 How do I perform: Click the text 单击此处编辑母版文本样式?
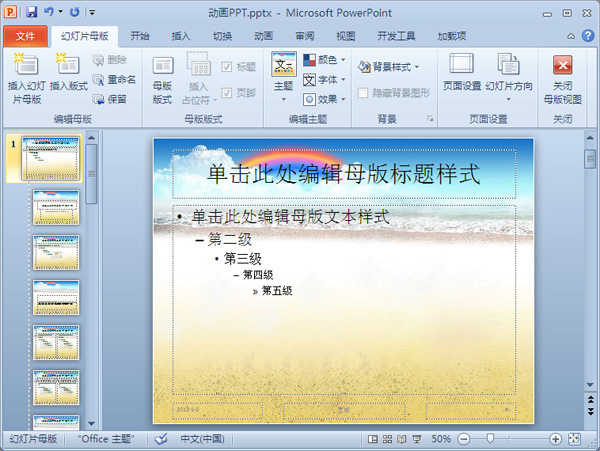[x=291, y=217]
